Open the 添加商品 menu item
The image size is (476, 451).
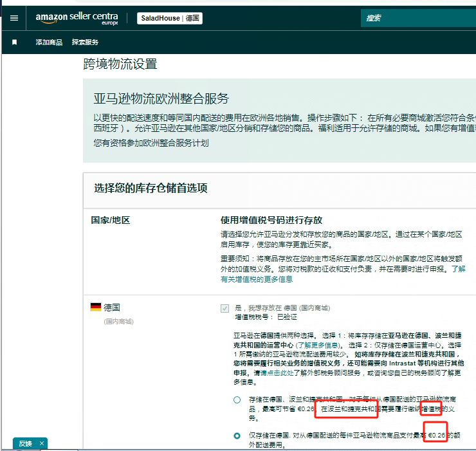[x=49, y=42]
